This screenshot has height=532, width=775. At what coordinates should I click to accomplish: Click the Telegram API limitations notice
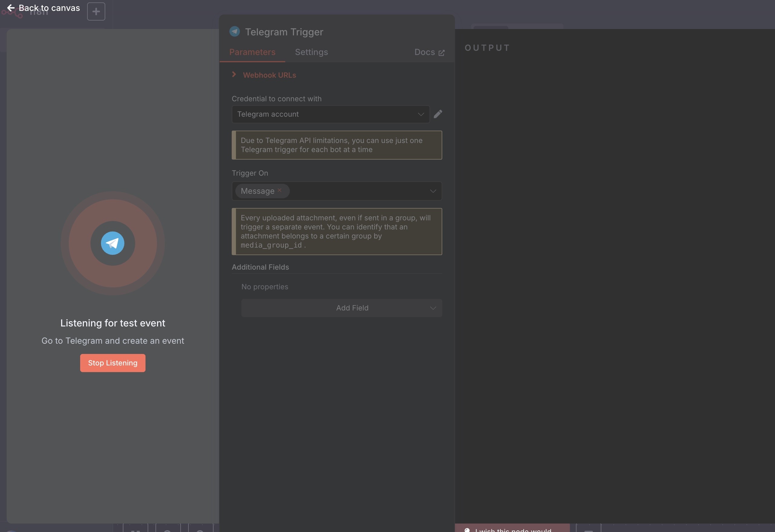tap(337, 145)
